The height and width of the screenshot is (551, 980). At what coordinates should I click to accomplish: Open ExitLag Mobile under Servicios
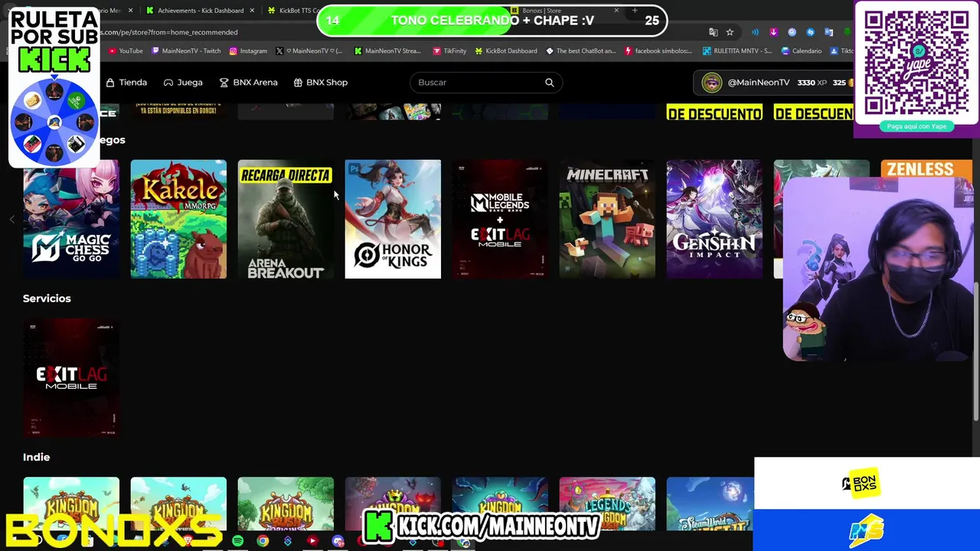tap(71, 378)
